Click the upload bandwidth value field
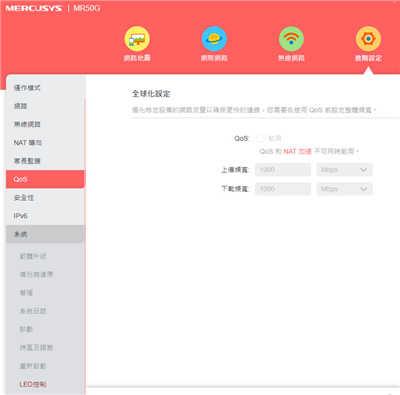This screenshot has width=400, height=395. pos(283,170)
